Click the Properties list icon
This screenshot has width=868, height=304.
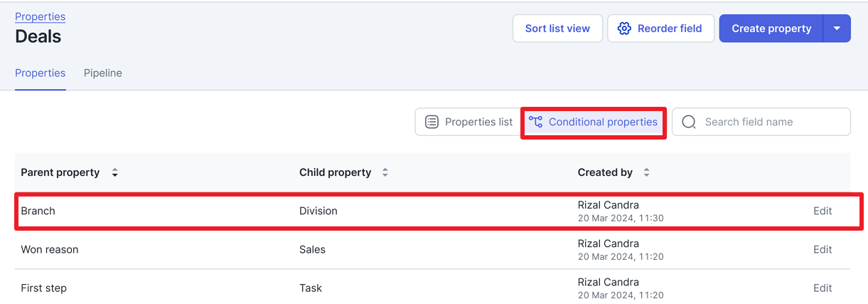pyautogui.click(x=432, y=122)
